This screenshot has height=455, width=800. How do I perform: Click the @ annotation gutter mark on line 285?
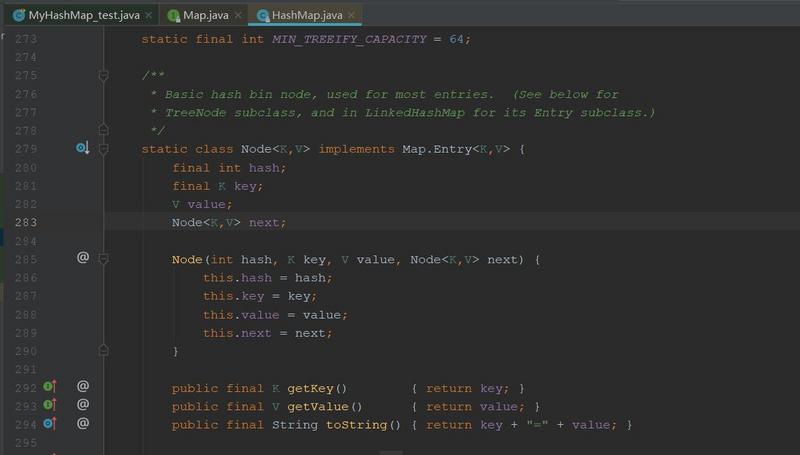(83, 257)
